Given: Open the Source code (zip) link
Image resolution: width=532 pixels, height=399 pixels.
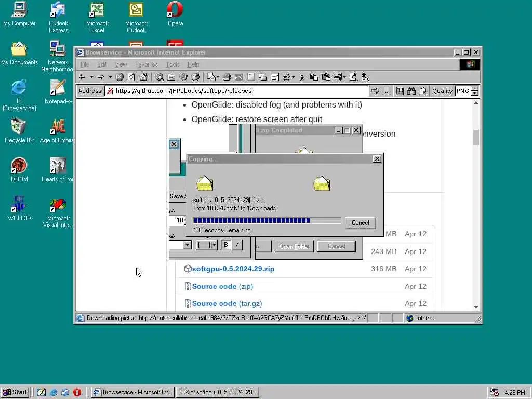Looking at the screenshot, I should (x=222, y=286).
